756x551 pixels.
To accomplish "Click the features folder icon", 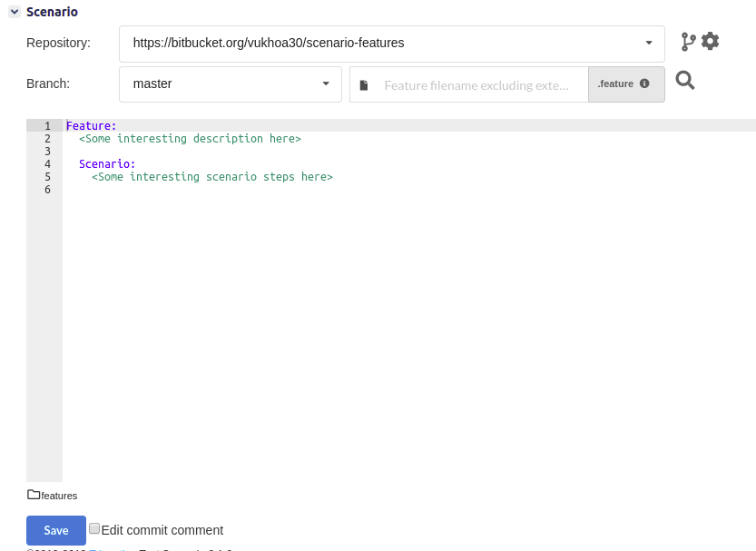I will [x=34, y=495].
